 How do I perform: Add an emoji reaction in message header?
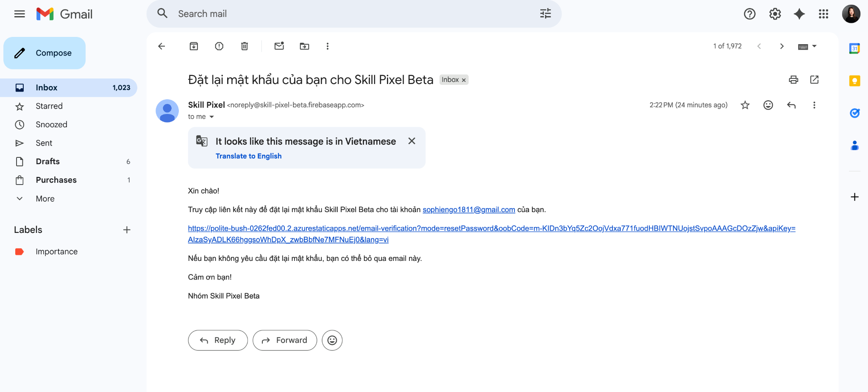tap(768, 105)
